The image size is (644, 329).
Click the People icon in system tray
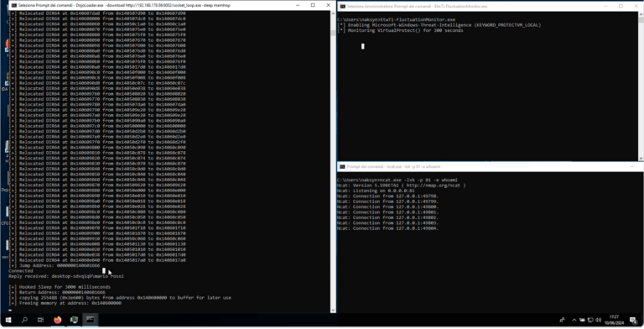click(562, 320)
